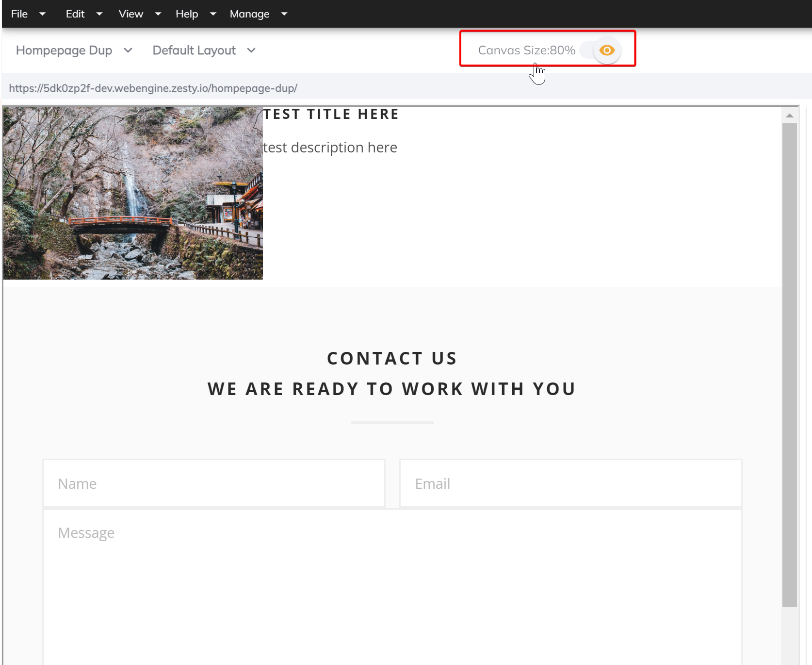Viewport: 812px width, 665px height.
Task: Click chevron next to Hompepage Dup
Action: point(128,50)
